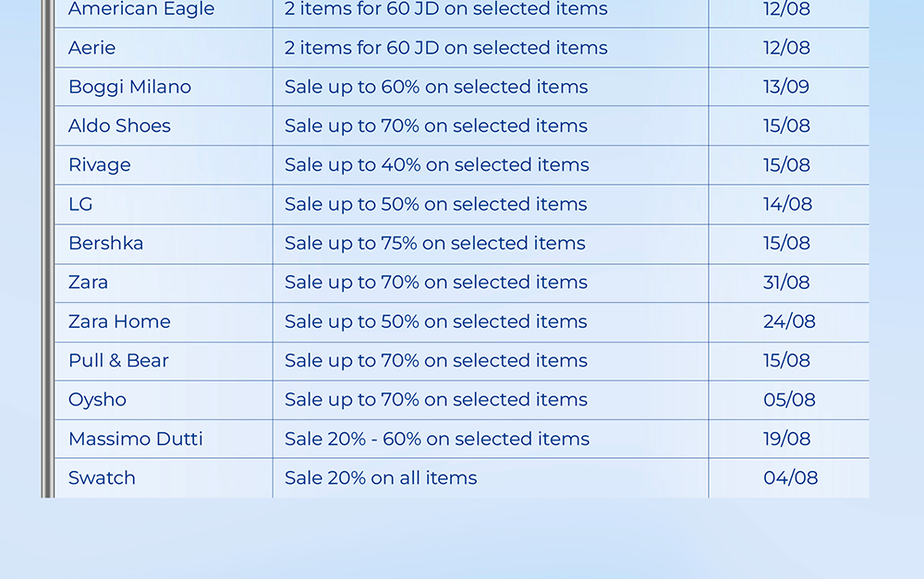Click the Rivage brand name
Viewport: 924px width, 579px height.
100,165
